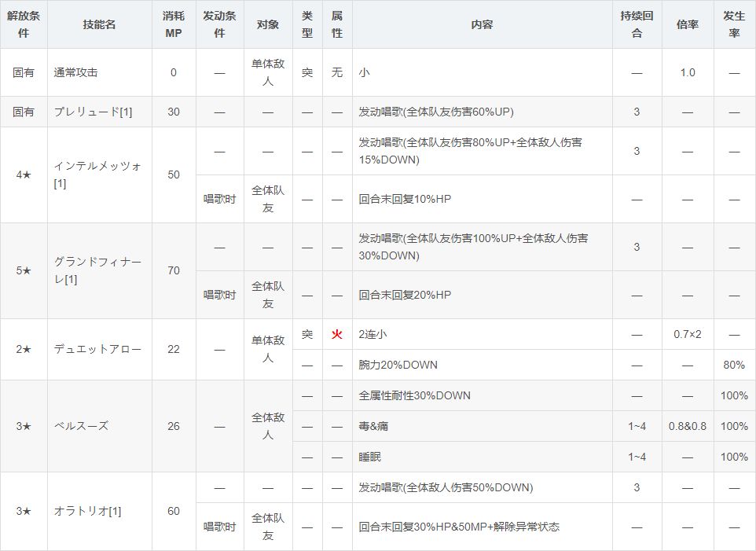Viewport: 756px width, 551px height.
Task: Select the skill name インテルメッツォ[1]
Action: [x=98, y=174]
